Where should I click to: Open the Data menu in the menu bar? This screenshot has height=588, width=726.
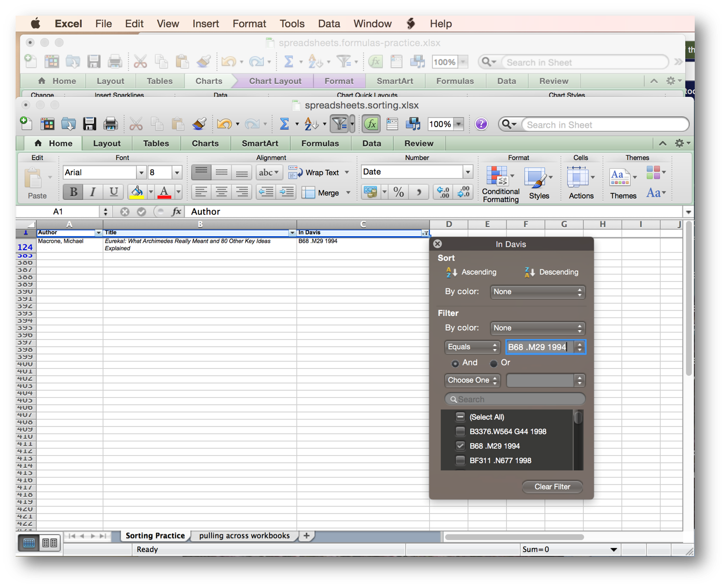[329, 23]
